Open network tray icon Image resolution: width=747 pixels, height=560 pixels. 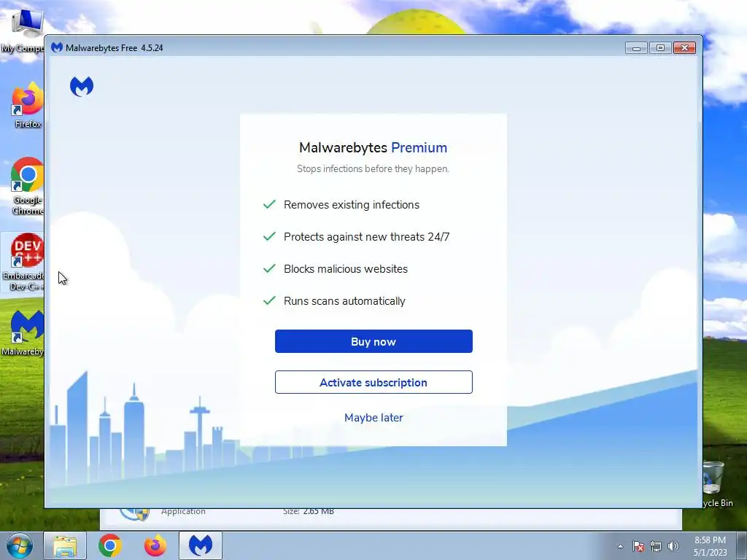tap(656, 546)
